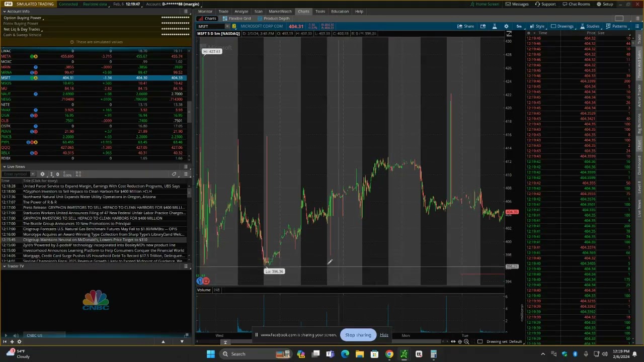
Task: Switch to the Analyze tab
Action: [241, 11]
